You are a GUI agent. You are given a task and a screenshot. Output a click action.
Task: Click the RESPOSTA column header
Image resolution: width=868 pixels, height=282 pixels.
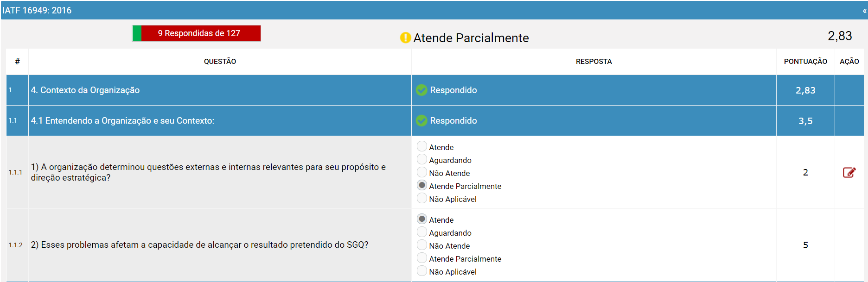point(594,61)
